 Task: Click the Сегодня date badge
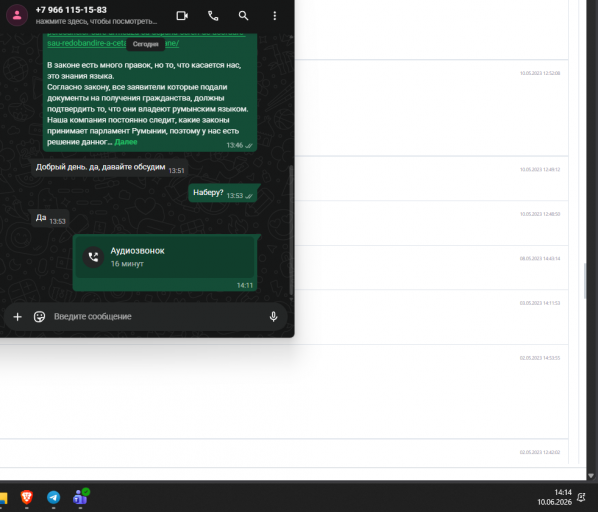145,44
